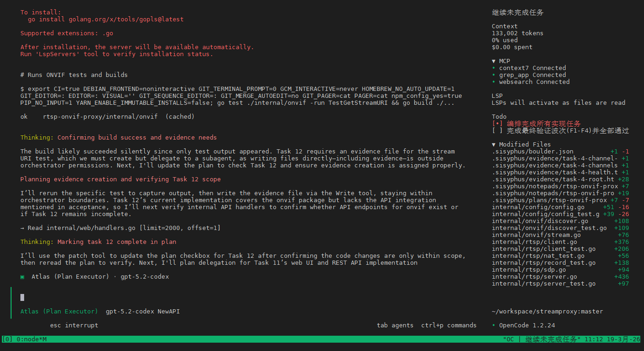Image resolution: width=644 pixels, height=351 pixels.
Task: Click the 'Planning evidence creation and verifying Task 12 scope' heading
Action: 121,179
